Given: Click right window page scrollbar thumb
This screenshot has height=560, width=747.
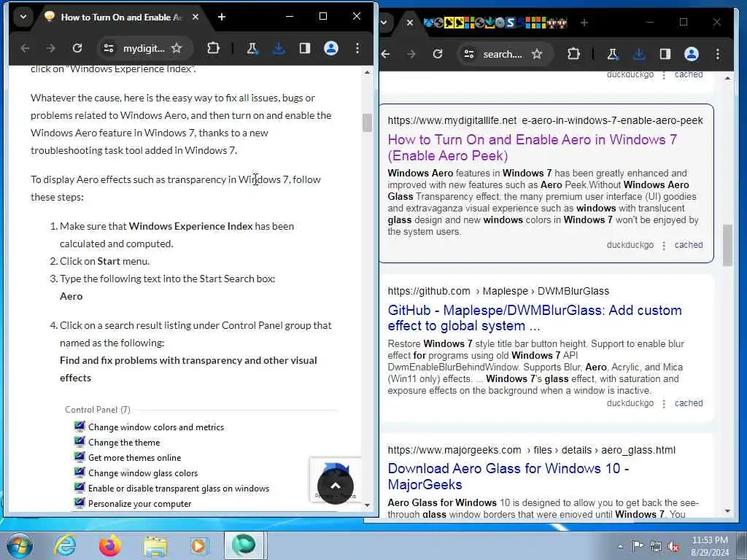Looking at the screenshot, I should pos(727,245).
